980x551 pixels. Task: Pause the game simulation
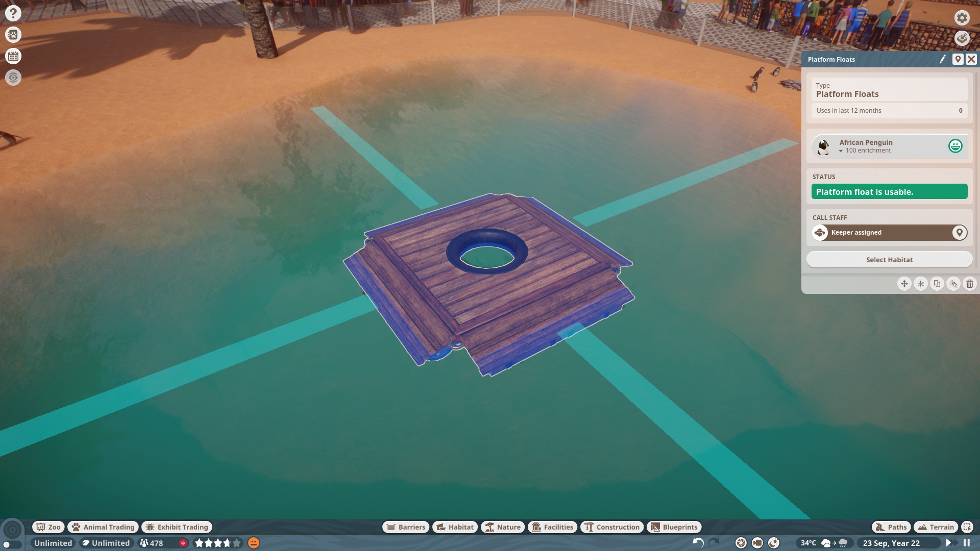click(x=967, y=543)
